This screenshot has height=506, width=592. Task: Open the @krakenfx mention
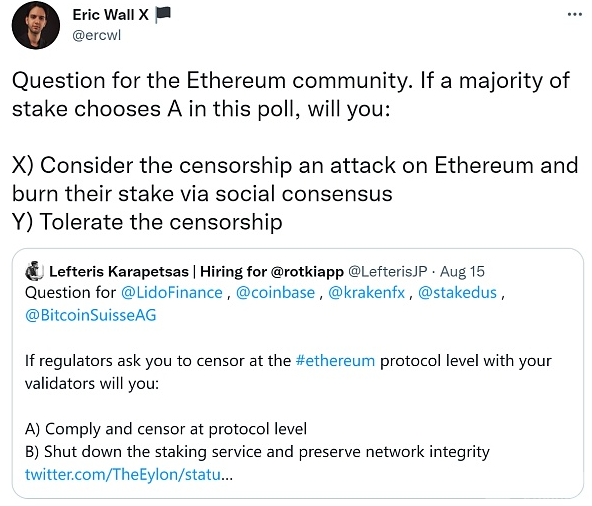pyautogui.click(x=366, y=293)
